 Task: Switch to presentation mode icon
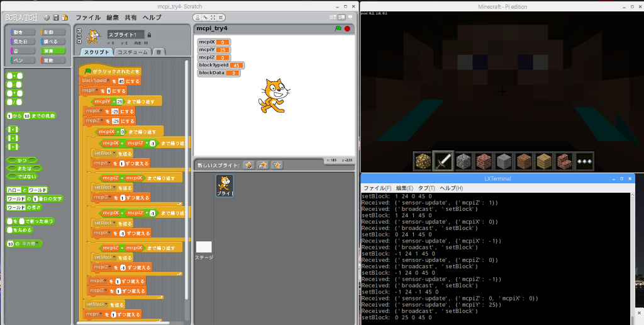tap(350, 17)
